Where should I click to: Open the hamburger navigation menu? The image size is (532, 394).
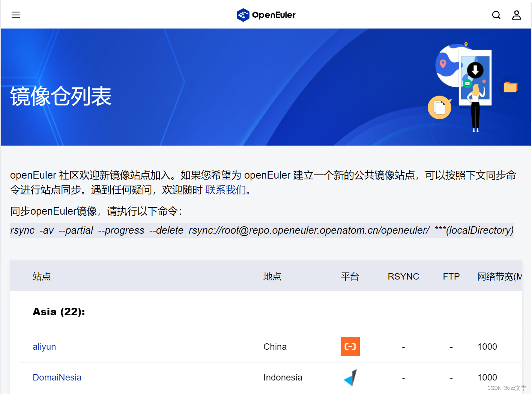(x=16, y=15)
